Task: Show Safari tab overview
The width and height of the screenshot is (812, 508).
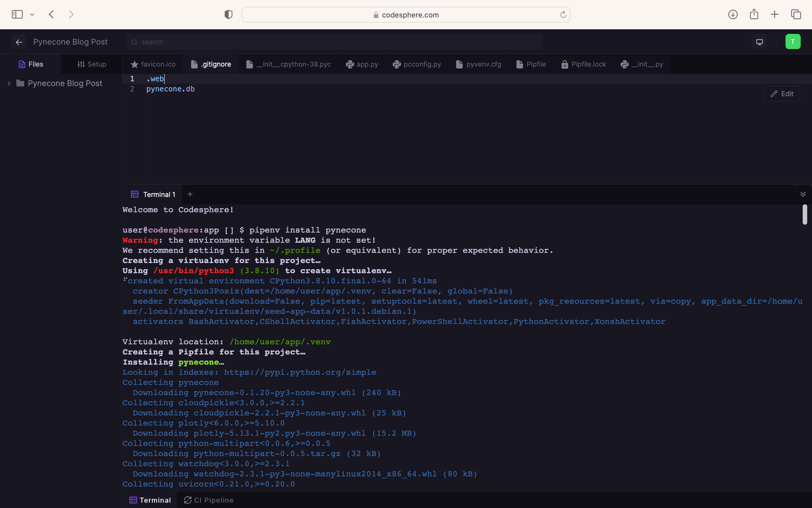Action: (x=796, y=15)
